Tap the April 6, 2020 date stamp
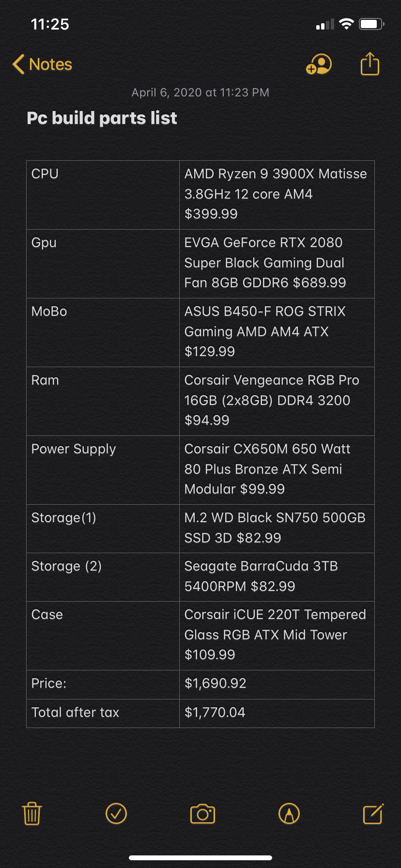Viewport: 401px width, 868px height. 200,93
